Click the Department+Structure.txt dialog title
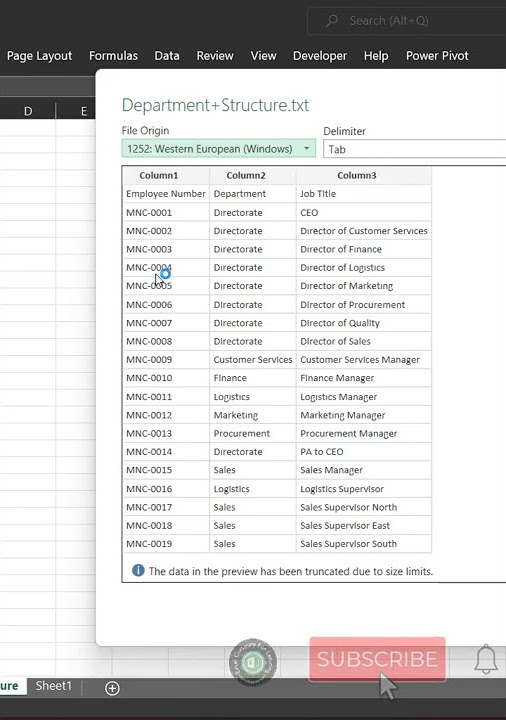This screenshot has height=720, width=506. (215, 105)
